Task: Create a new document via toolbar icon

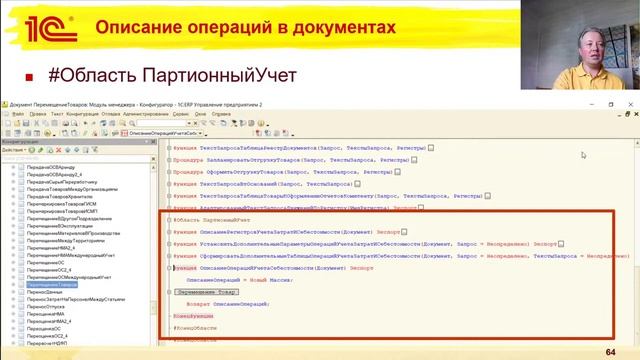Action: 8,123
